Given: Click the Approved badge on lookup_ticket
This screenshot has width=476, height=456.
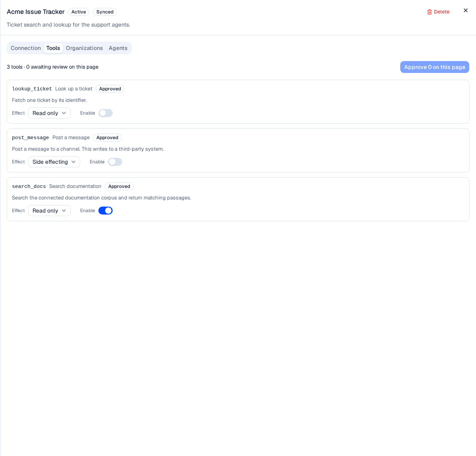Looking at the screenshot, I should [110, 89].
